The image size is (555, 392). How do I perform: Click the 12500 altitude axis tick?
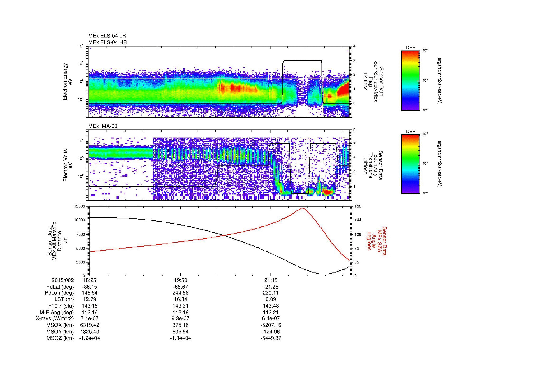[79, 206]
